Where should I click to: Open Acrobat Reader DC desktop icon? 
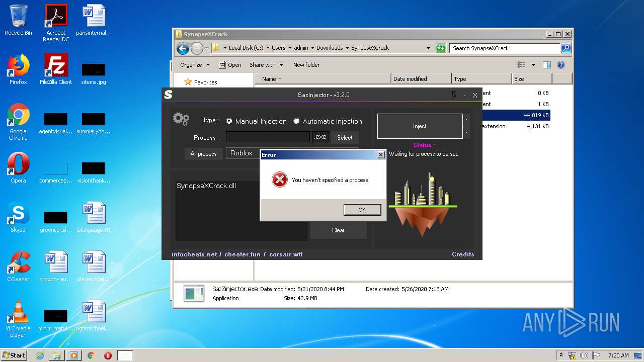click(56, 23)
